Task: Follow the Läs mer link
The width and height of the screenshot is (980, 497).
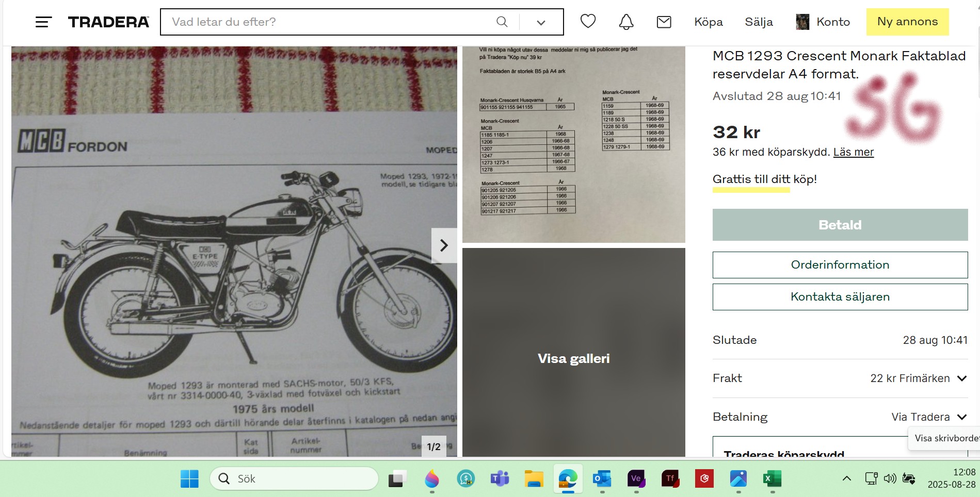Action: point(853,152)
